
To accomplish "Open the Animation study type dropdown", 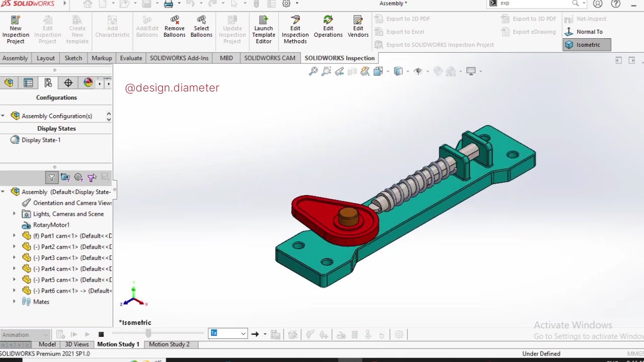I will coord(25,334).
